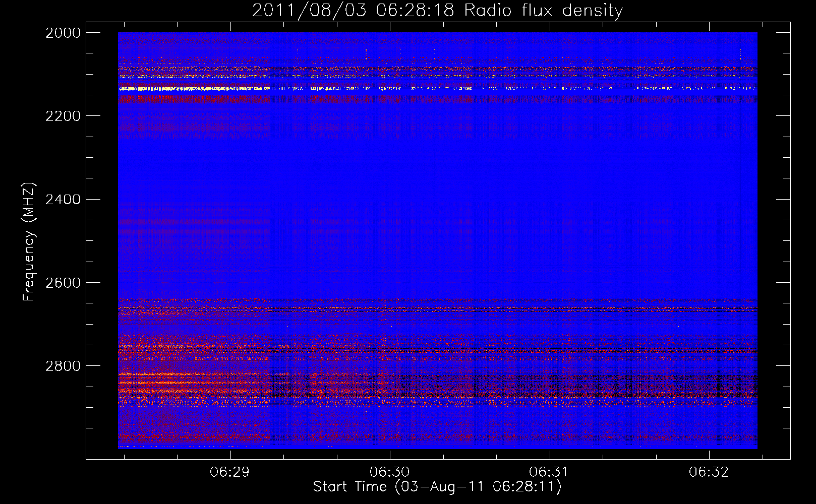Screen dimensions: 816x504
Task: Click the plot title "Radio flux density"
Action: tap(543, 10)
